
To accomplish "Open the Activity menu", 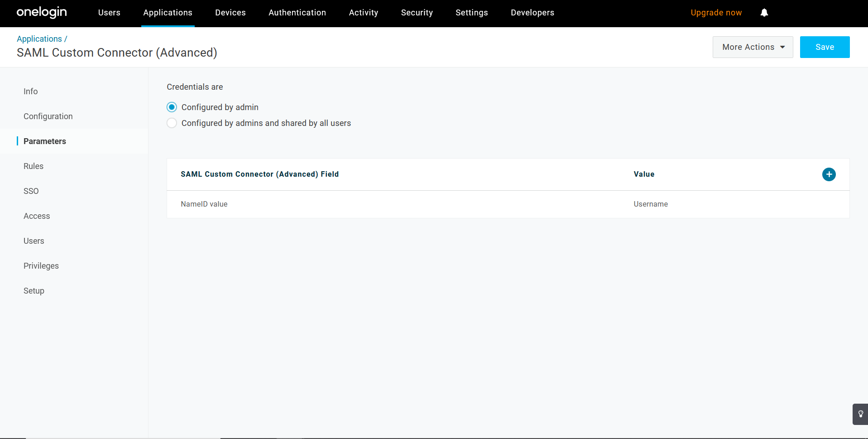I will point(363,12).
